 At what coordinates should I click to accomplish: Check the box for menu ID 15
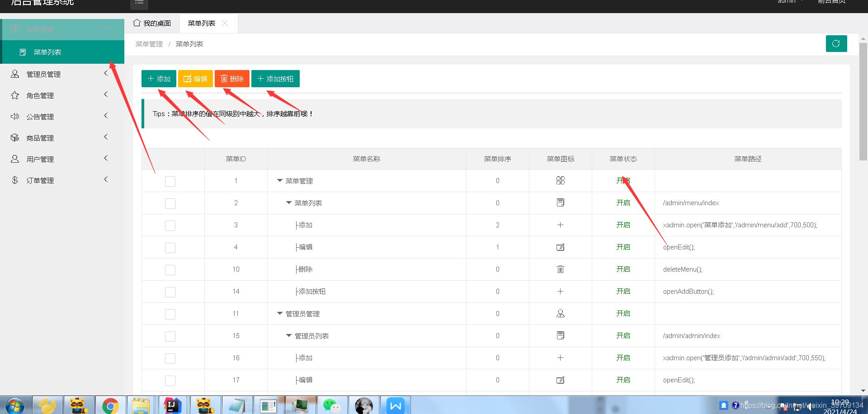(170, 336)
